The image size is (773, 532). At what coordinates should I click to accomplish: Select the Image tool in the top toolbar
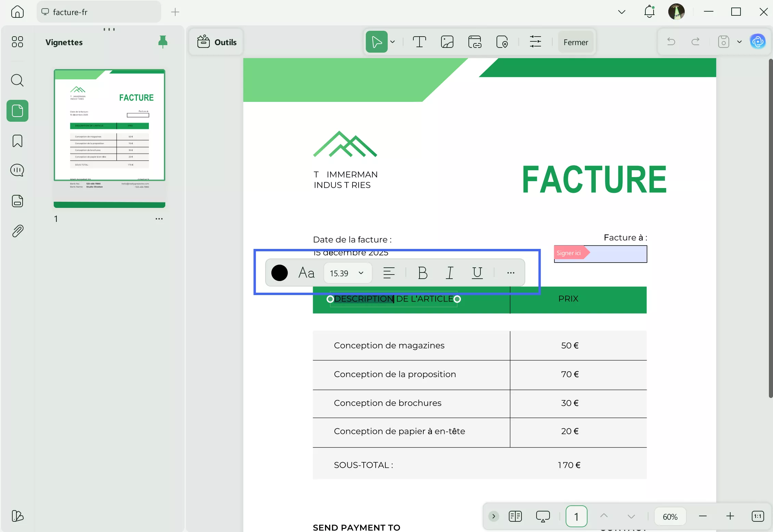447,41
